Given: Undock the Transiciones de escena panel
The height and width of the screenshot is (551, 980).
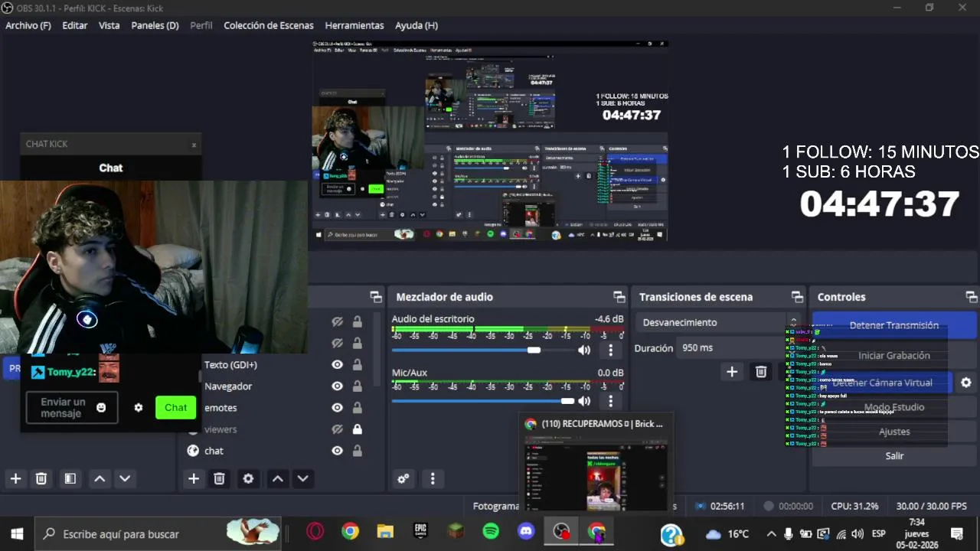Looking at the screenshot, I should tap(797, 297).
